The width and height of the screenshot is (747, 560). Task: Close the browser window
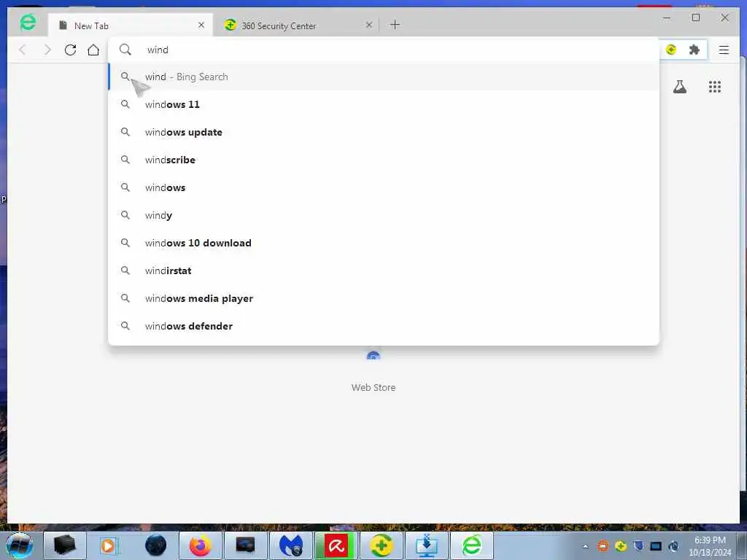(724, 18)
